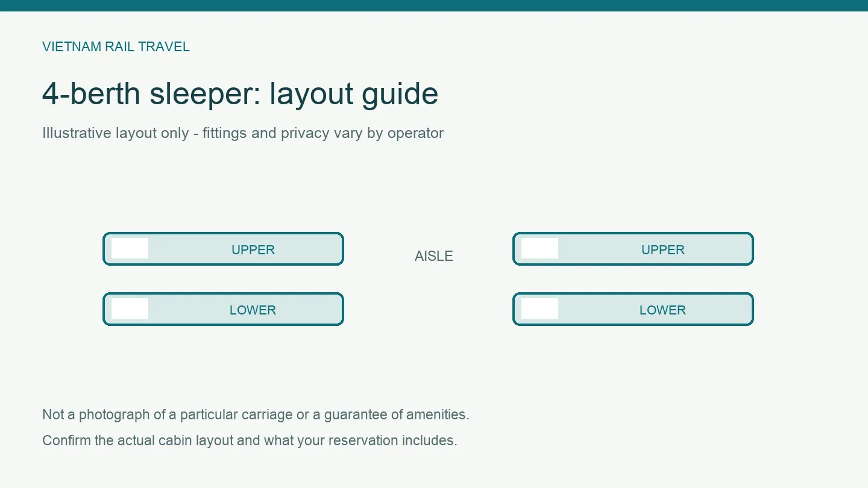
Task: Click the "Not a photograph of a particular carriage" note
Action: click(256, 414)
